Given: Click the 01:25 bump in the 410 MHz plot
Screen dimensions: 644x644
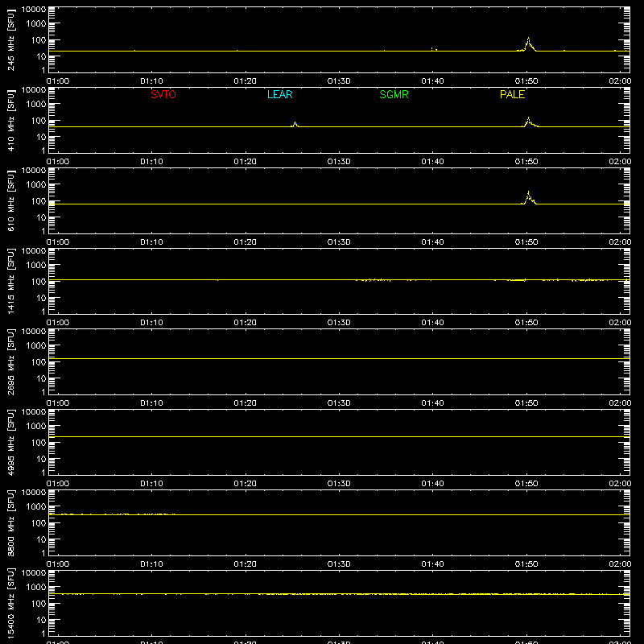Looking at the screenshot, I should click(x=295, y=124).
